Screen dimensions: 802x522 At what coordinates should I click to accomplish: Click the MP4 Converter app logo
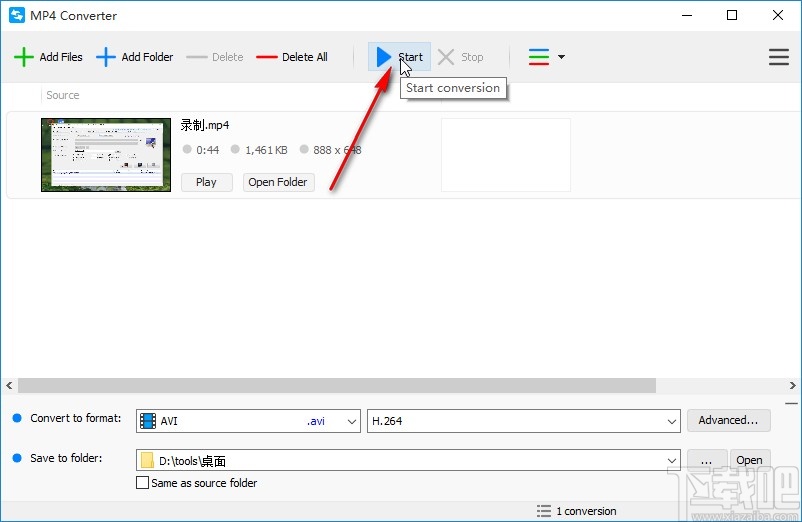tap(16, 15)
